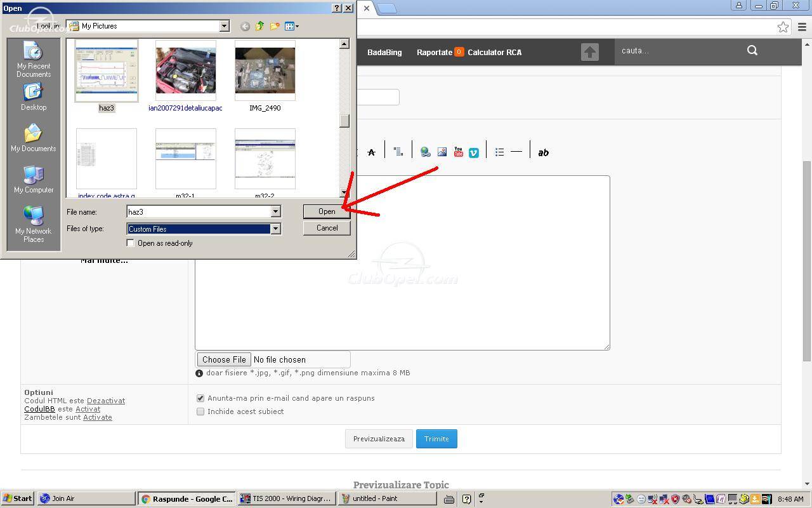
Task: Click the YouTube embed icon
Action: 458,152
